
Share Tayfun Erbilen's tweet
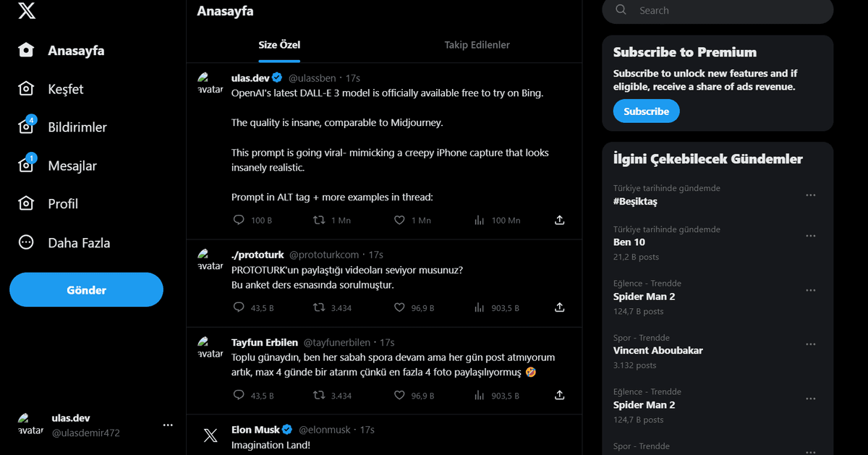point(559,395)
